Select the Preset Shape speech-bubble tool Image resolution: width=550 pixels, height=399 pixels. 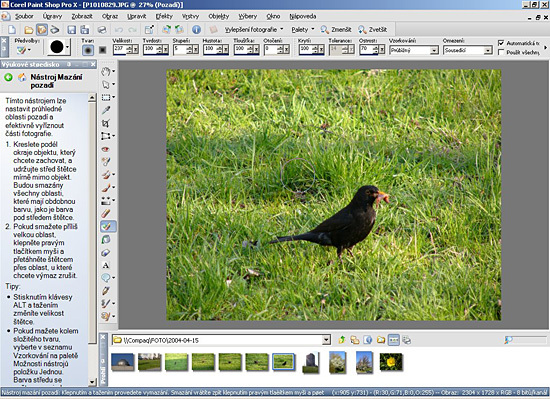[x=106, y=278]
